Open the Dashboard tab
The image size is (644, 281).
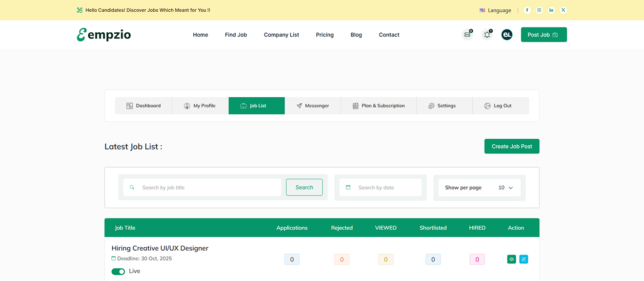143,106
